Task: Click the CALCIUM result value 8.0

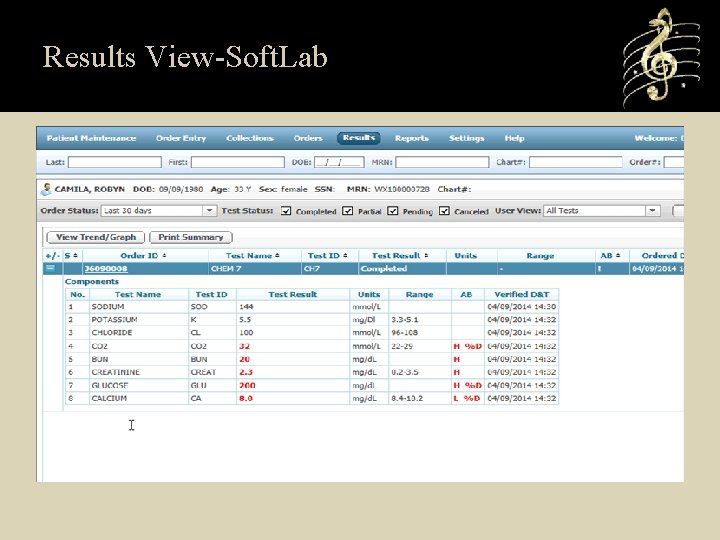Action: [246, 398]
